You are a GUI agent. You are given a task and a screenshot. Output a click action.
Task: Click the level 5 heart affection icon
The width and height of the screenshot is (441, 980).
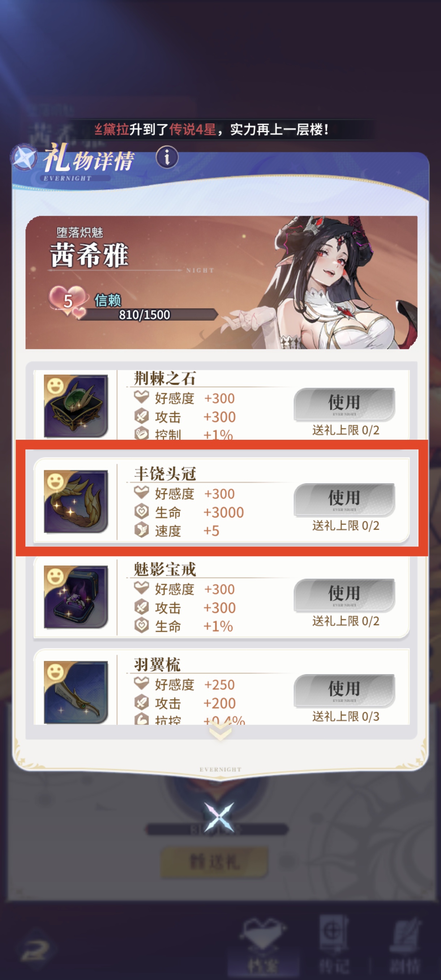pos(67,301)
